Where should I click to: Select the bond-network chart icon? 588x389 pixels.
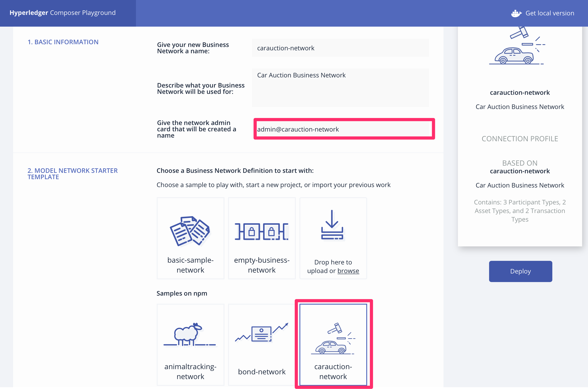[x=262, y=332]
